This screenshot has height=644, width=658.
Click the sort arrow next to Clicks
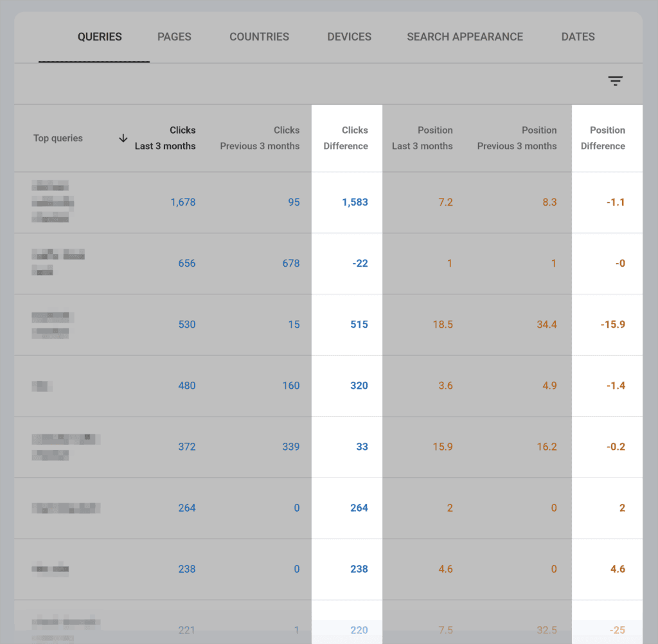tap(122, 138)
